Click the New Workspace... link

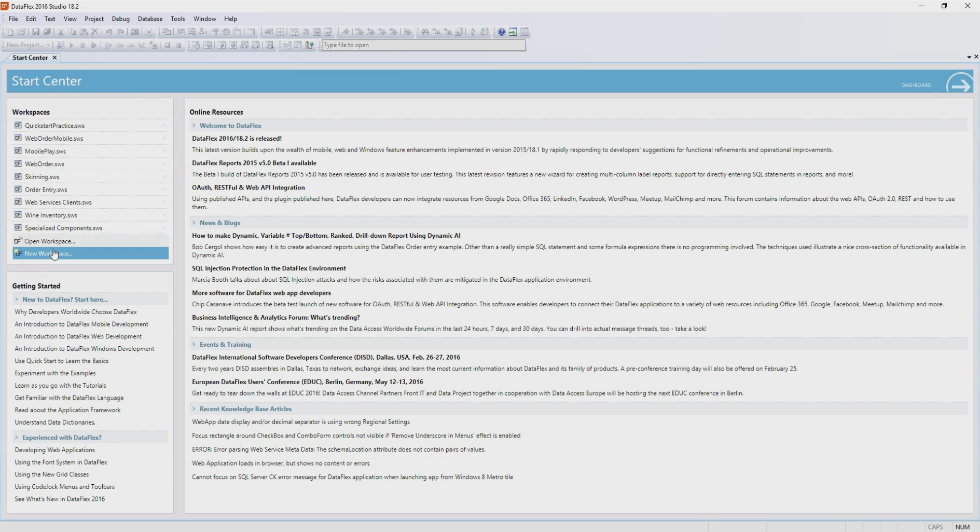[48, 253]
